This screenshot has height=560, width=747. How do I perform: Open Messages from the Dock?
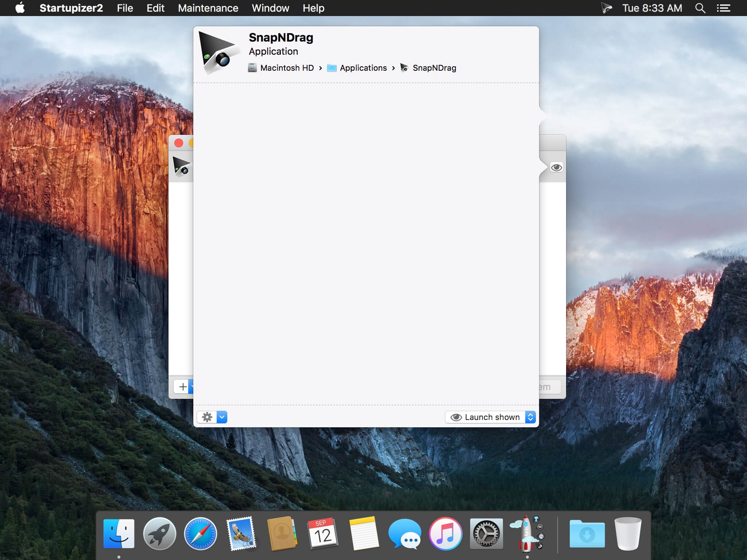coord(405,534)
